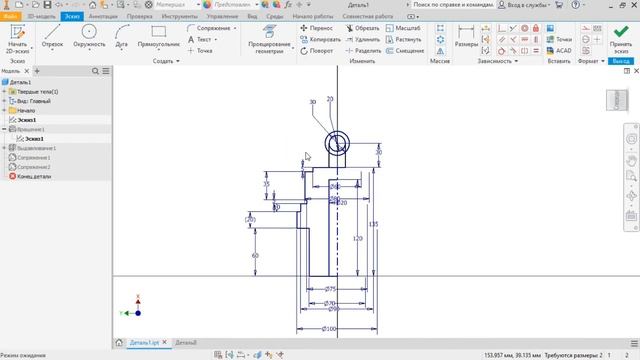Click the save icon in quick access toolbar
The image size is (640, 360).
(47, 5)
